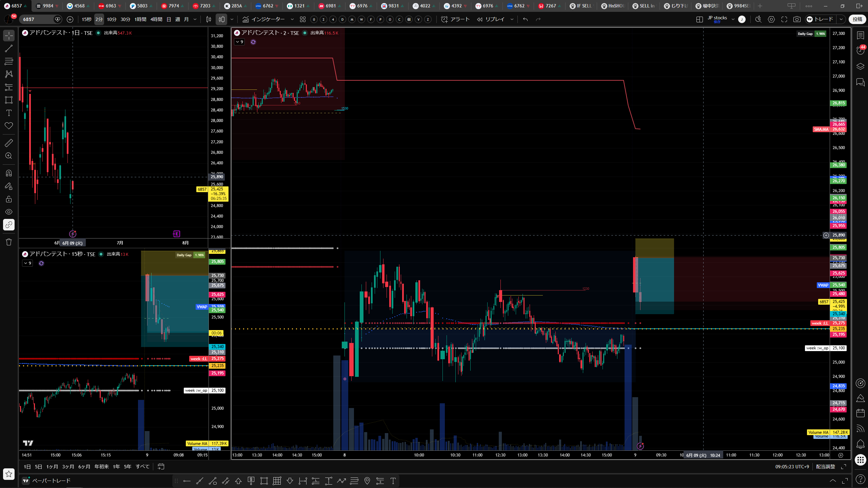
Task: Select the crosshair cursor tool
Action: point(9,35)
